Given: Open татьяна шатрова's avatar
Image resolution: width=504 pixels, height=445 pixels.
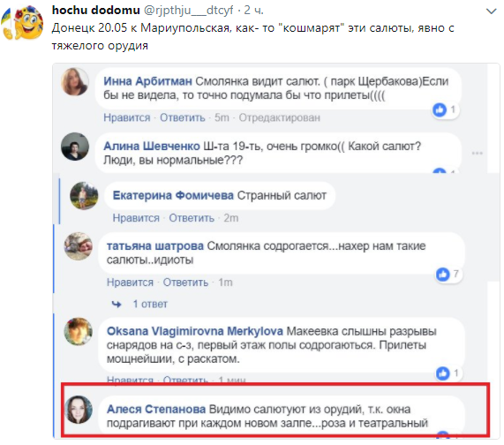Looking at the screenshot, I should pos(78,246).
